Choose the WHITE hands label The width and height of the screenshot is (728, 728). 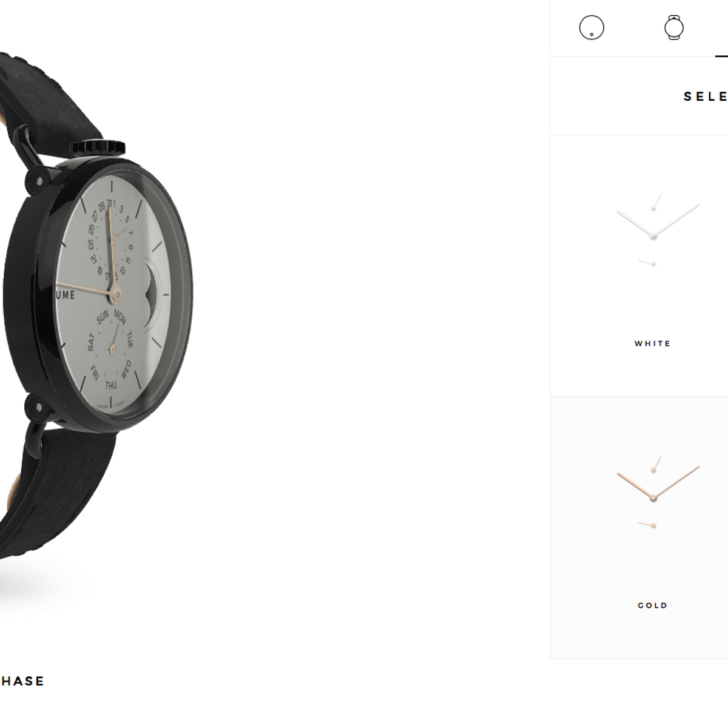[653, 343]
